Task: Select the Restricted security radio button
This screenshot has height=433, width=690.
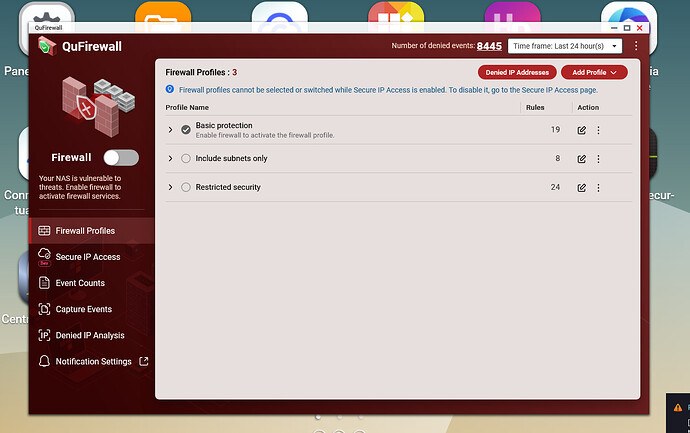Action: pyautogui.click(x=186, y=187)
